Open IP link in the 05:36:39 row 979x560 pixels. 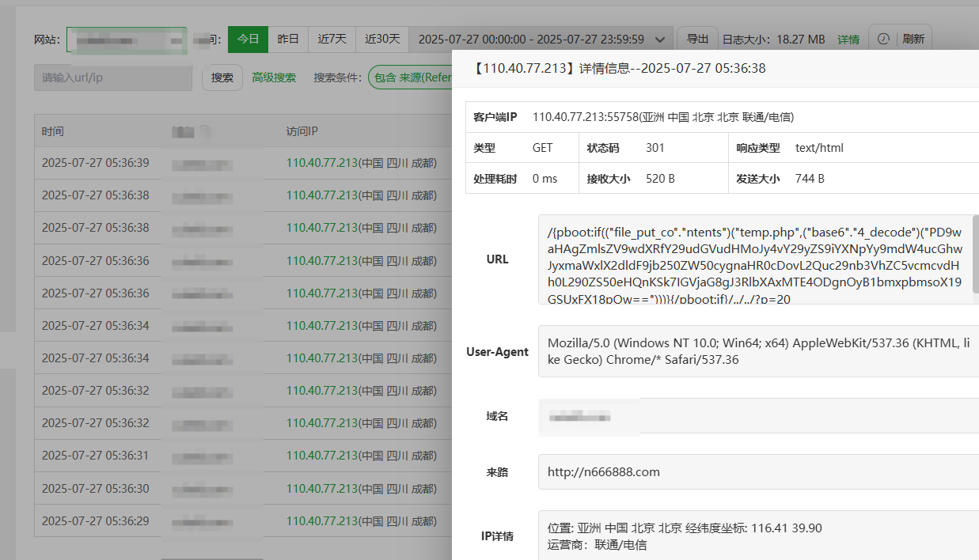322,163
